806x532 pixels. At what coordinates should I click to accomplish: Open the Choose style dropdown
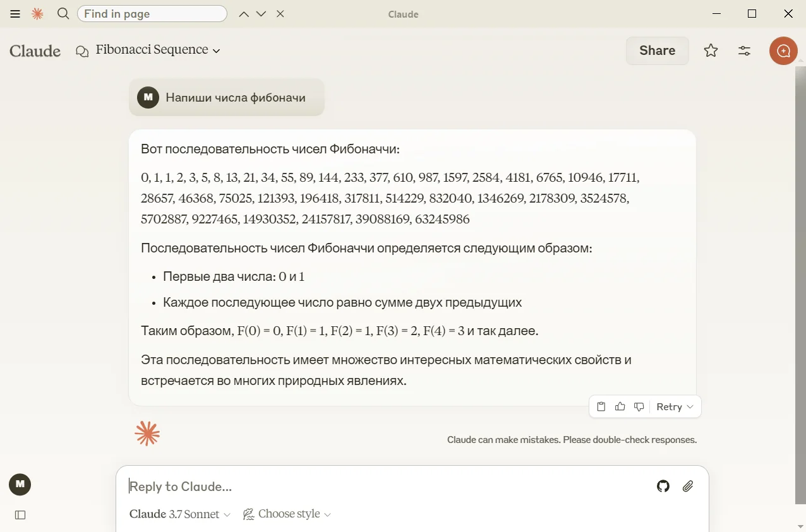287,514
